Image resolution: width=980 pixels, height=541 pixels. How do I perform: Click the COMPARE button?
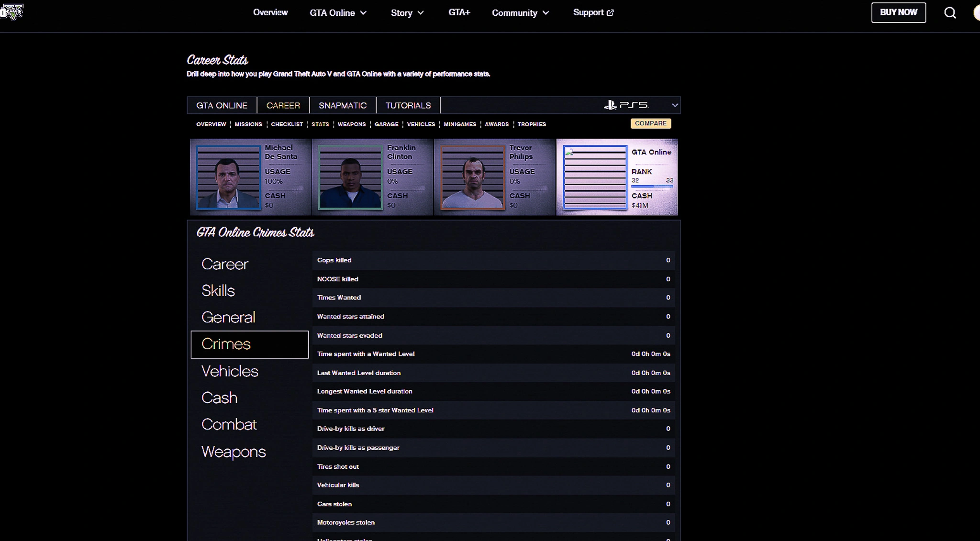point(650,123)
